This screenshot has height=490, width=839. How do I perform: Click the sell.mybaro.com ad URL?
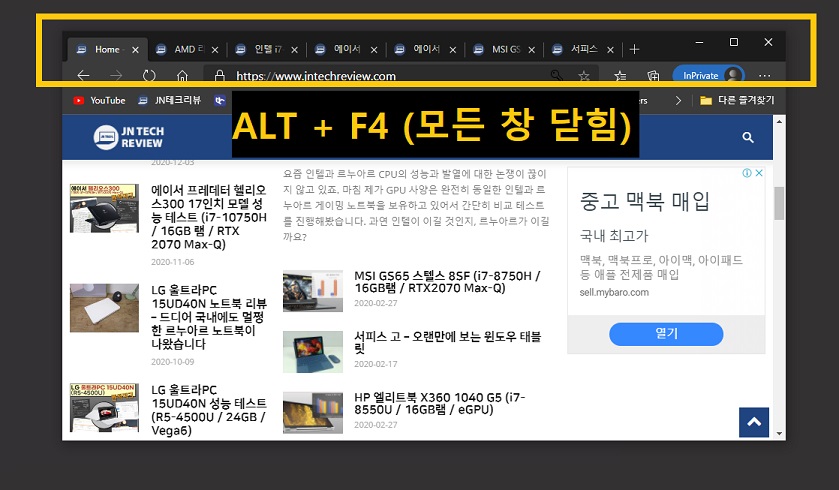point(614,293)
